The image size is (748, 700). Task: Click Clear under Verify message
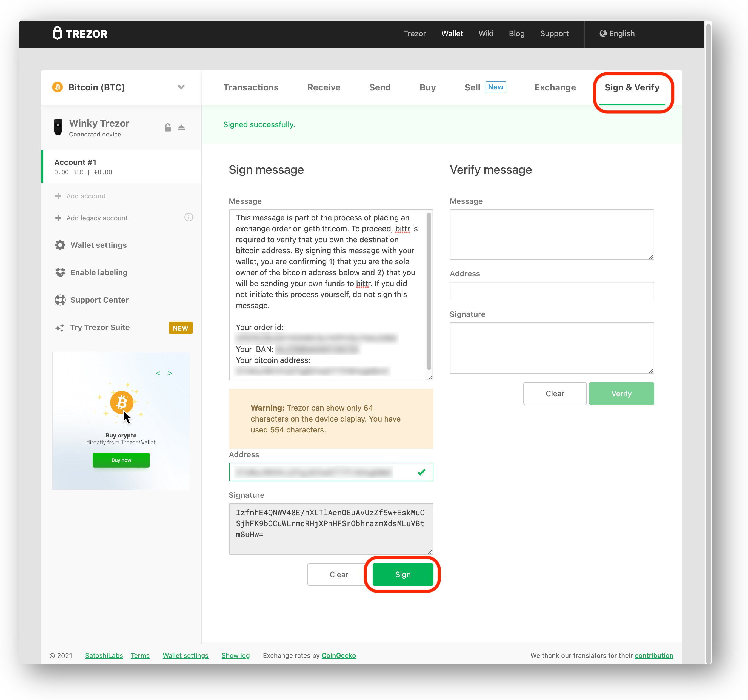pyautogui.click(x=555, y=394)
